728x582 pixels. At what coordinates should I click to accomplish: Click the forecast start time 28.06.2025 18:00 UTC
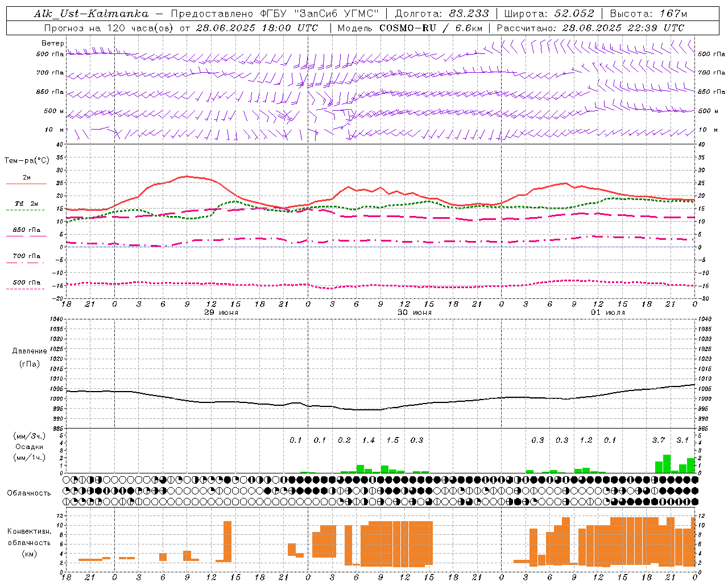pyautogui.click(x=257, y=28)
